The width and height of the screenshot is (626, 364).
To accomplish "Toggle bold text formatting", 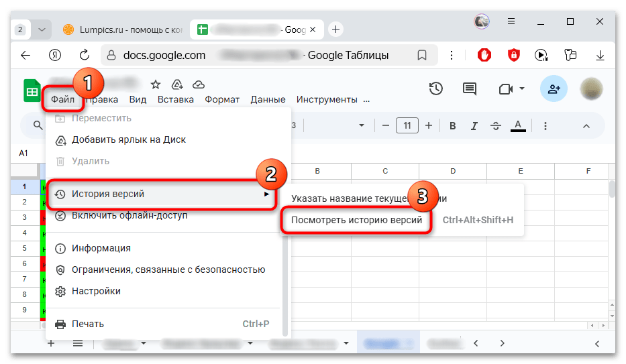I will pos(453,125).
